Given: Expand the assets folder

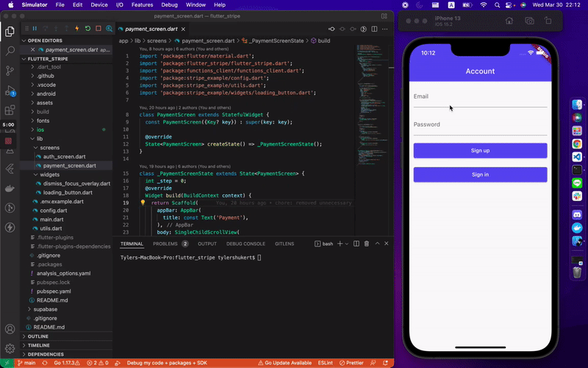Looking at the screenshot, I should pos(45,103).
